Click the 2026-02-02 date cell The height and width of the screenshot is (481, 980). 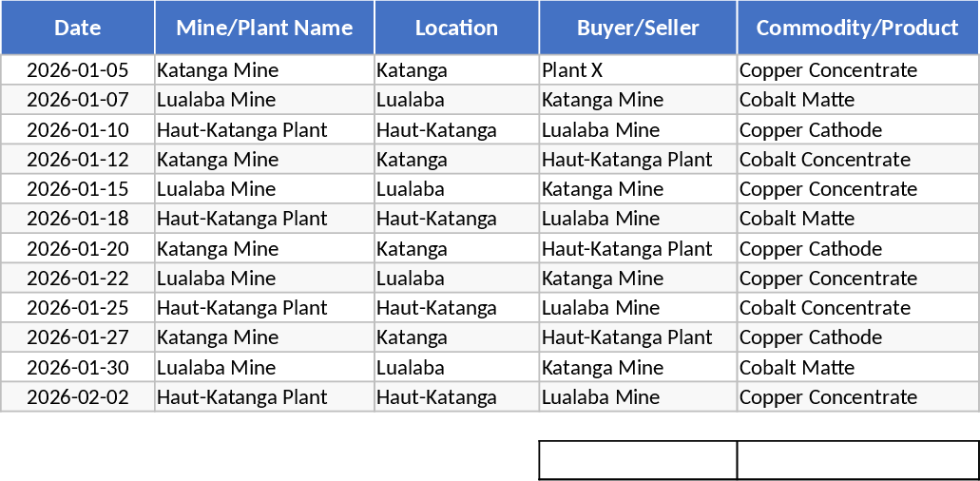[x=78, y=397]
